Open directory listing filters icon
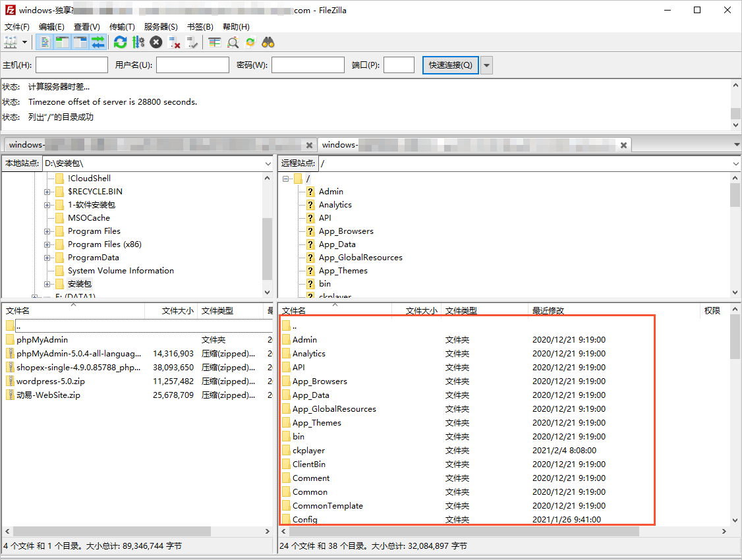The width and height of the screenshot is (742, 560). coord(214,43)
